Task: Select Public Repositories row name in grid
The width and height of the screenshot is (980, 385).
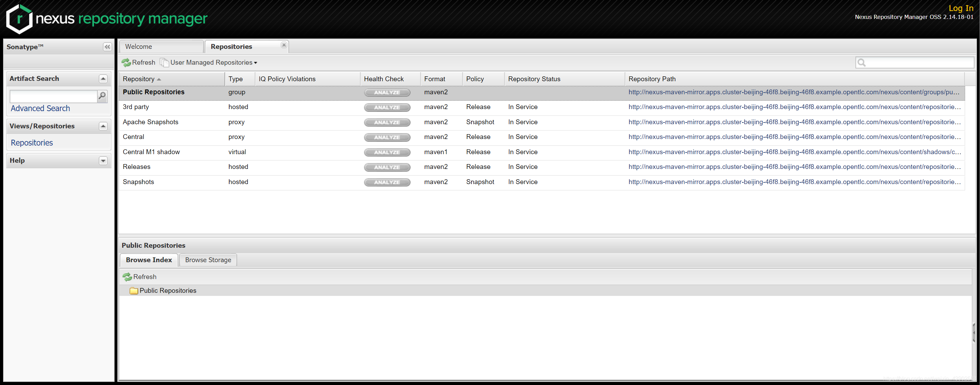Action: [153, 92]
